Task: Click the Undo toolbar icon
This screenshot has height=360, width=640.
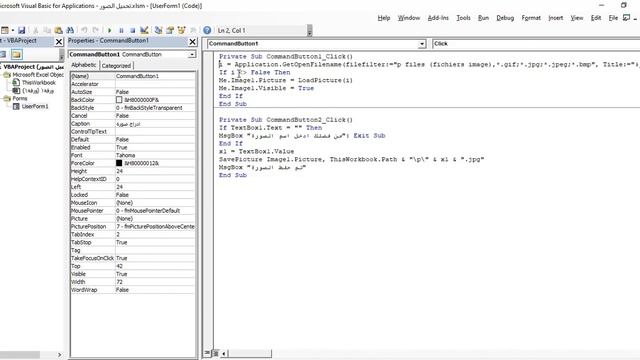Action: [84, 30]
